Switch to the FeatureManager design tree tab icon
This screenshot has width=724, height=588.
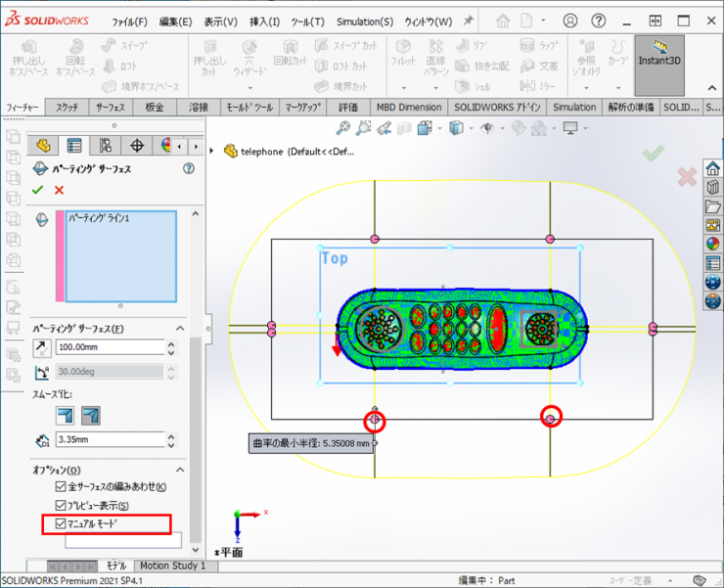click(42, 145)
